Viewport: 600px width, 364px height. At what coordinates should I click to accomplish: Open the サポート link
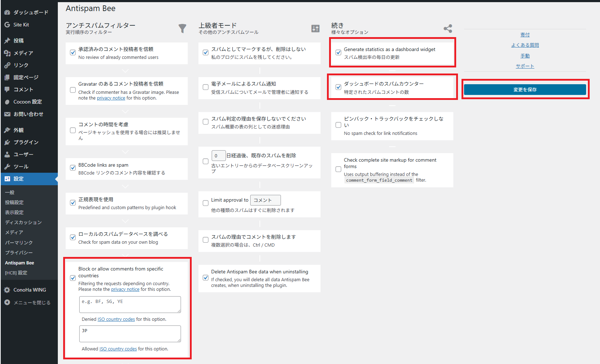525,66
